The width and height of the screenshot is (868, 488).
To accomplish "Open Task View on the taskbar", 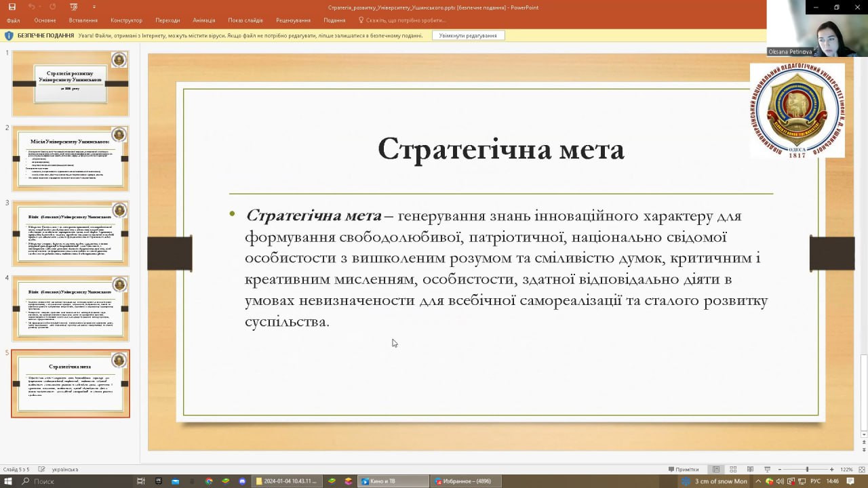I will [x=141, y=481].
